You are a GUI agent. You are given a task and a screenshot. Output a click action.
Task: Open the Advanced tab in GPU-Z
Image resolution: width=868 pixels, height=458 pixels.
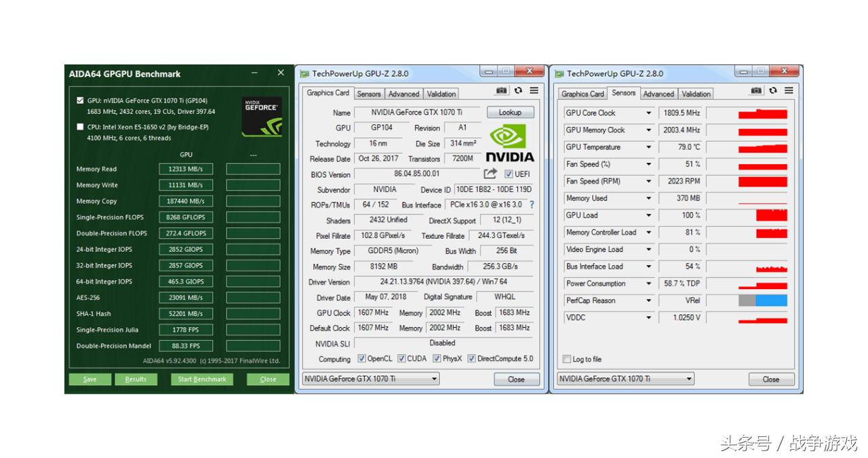coord(403,93)
